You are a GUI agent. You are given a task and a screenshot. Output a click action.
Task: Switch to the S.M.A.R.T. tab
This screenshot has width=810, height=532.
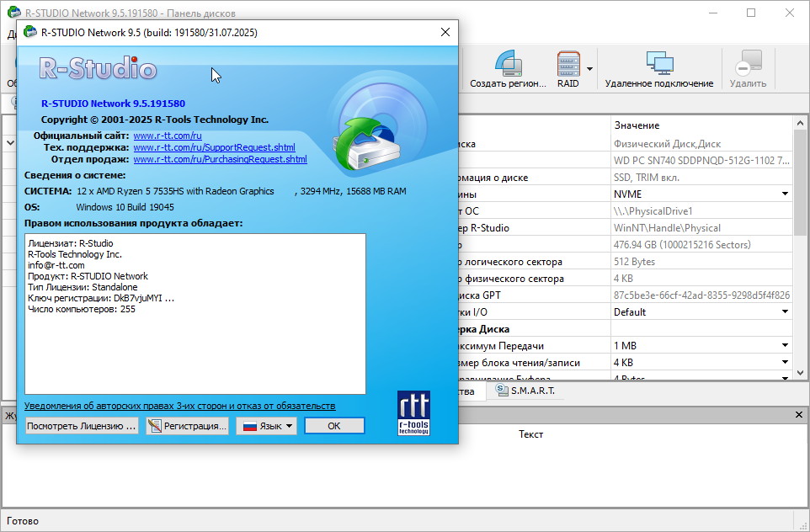click(525, 391)
